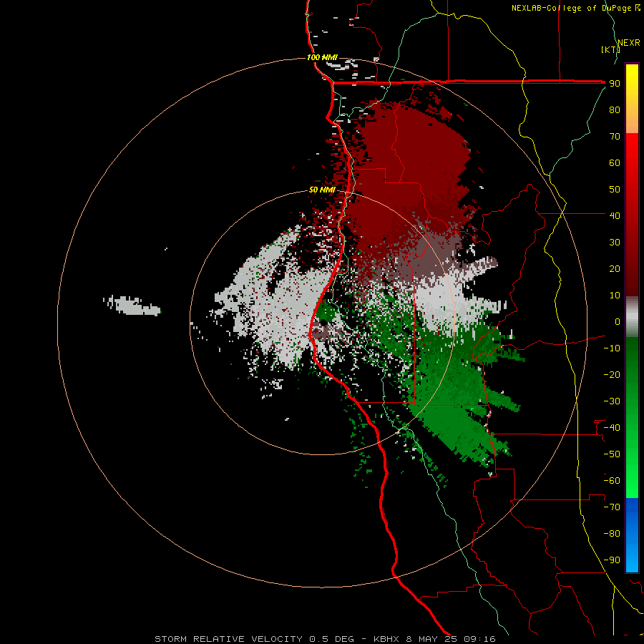Pick the gray zero-velocity color bar segment
644x644 pixels.
(632, 317)
